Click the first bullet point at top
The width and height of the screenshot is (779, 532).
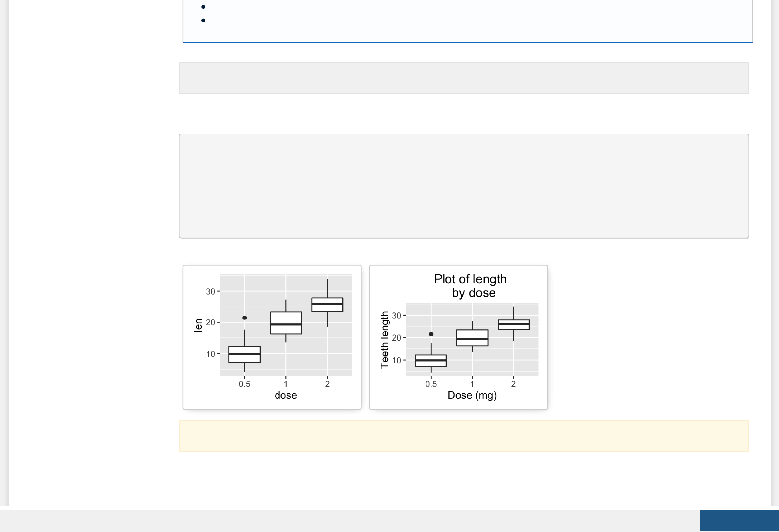[203, 7]
